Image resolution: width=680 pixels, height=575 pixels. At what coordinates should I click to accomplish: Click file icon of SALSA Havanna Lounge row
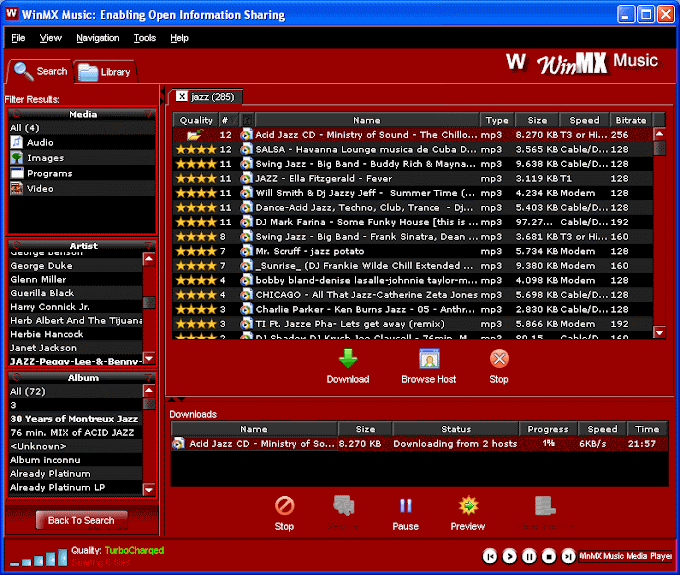(x=246, y=150)
